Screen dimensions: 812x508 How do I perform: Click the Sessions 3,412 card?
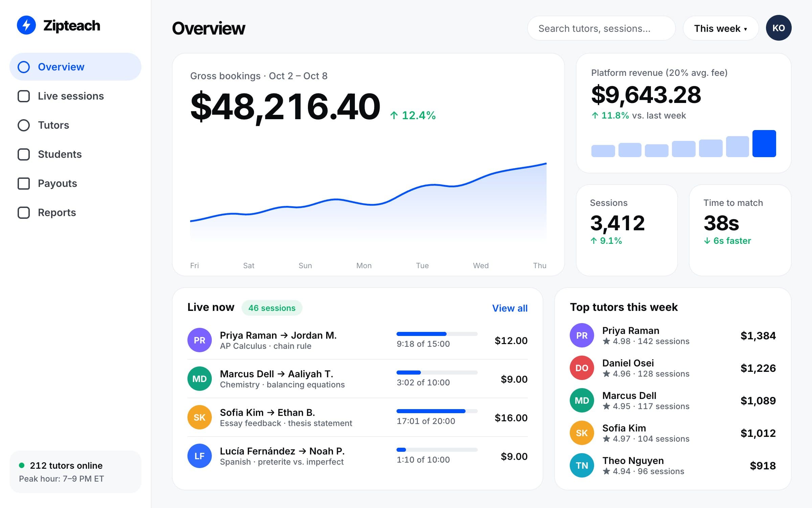click(627, 230)
